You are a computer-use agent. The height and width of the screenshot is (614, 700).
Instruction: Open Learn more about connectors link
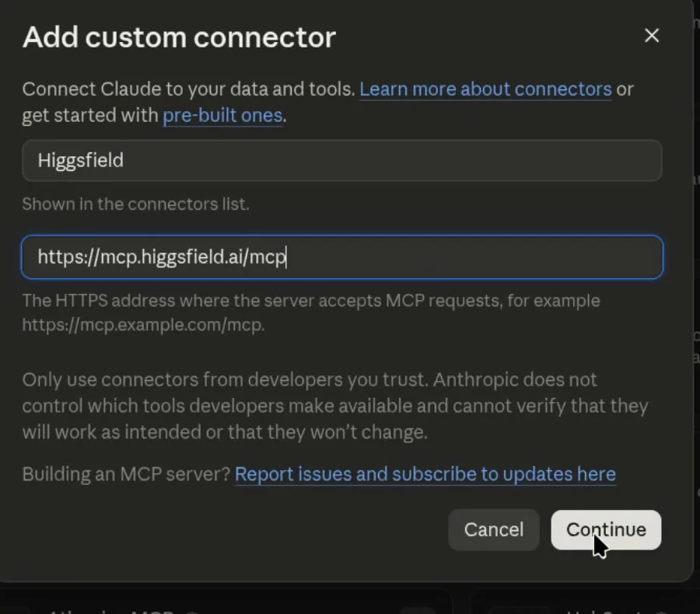485,89
